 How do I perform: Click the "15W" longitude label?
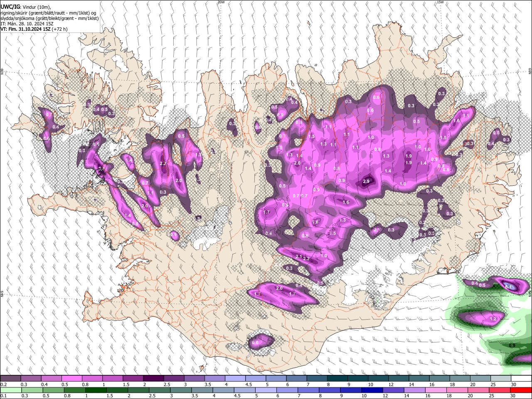point(440,2)
